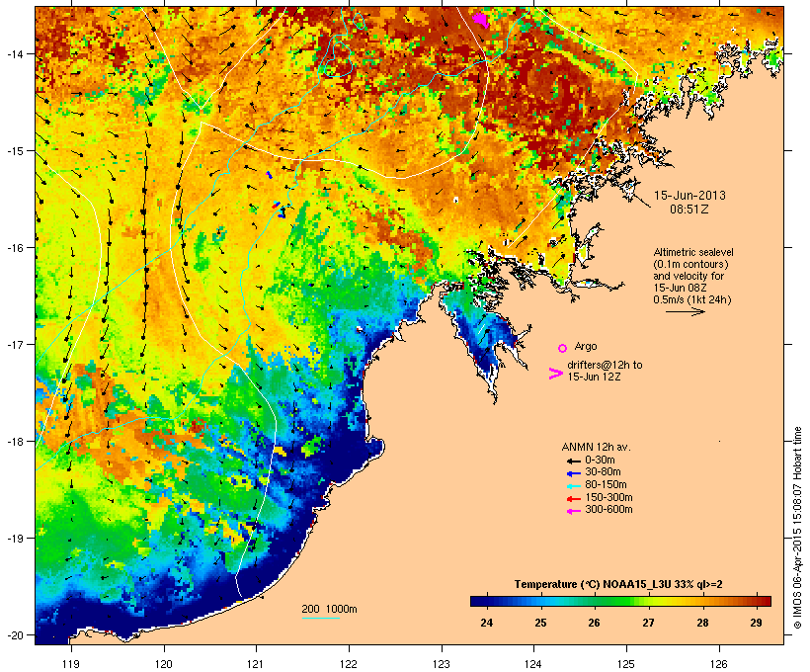Click the 'and velocity for' text
This screenshot has height=672, width=810.
click(688, 276)
